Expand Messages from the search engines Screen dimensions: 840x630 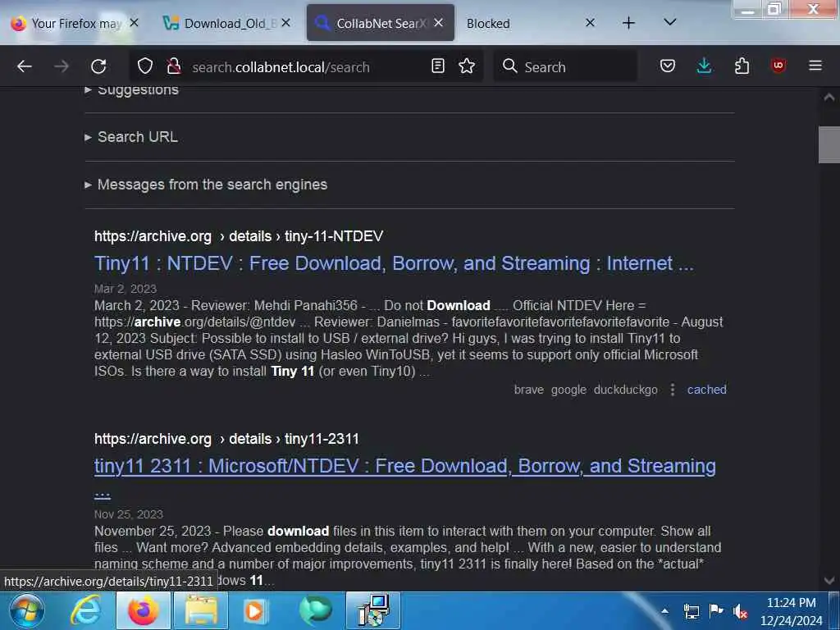(x=206, y=185)
